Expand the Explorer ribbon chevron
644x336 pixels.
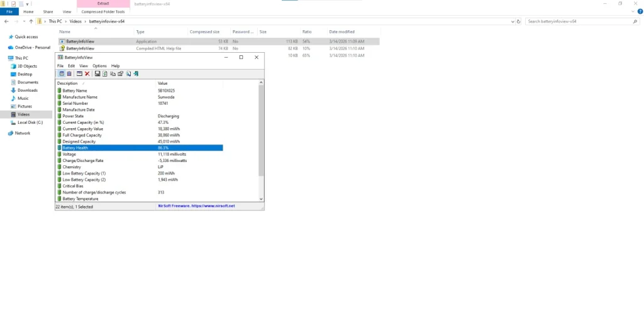pyautogui.click(x=633, y=11)
